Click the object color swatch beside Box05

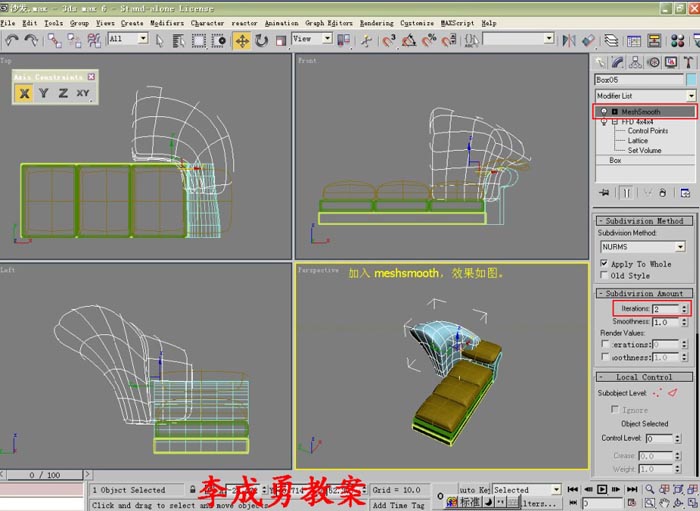(x=690, y=79)
